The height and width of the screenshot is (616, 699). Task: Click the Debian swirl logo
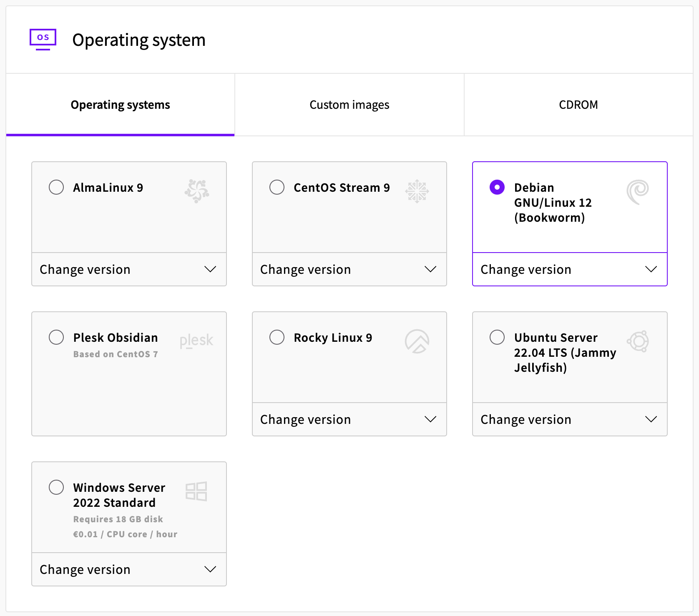tap(638, 192)
